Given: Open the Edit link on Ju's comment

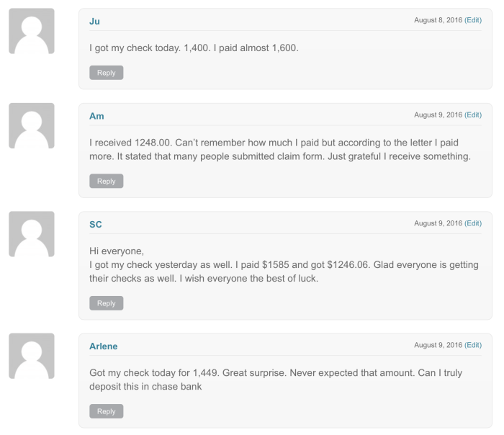Looking at the screenshot, I should tap(473, 20).
